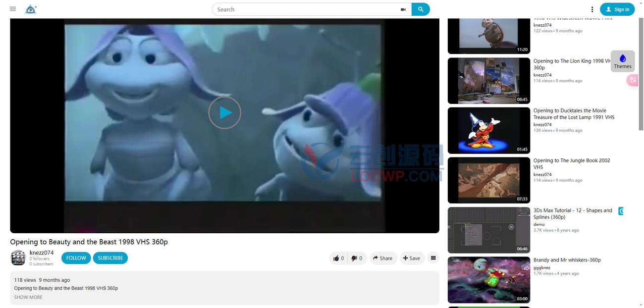Screen dimensions: 644x308
Task: Open knezz074 channel name below video title
Action: click(x=42, y=253)
